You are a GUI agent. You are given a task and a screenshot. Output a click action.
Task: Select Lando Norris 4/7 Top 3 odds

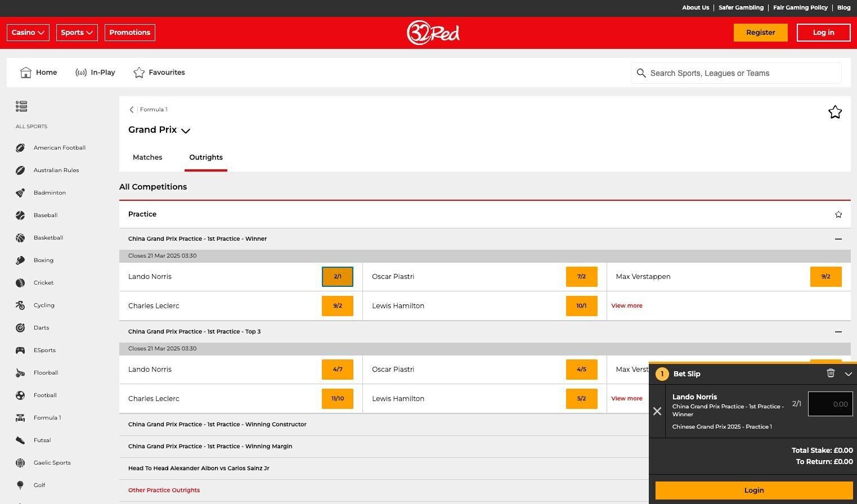point(338,370)
